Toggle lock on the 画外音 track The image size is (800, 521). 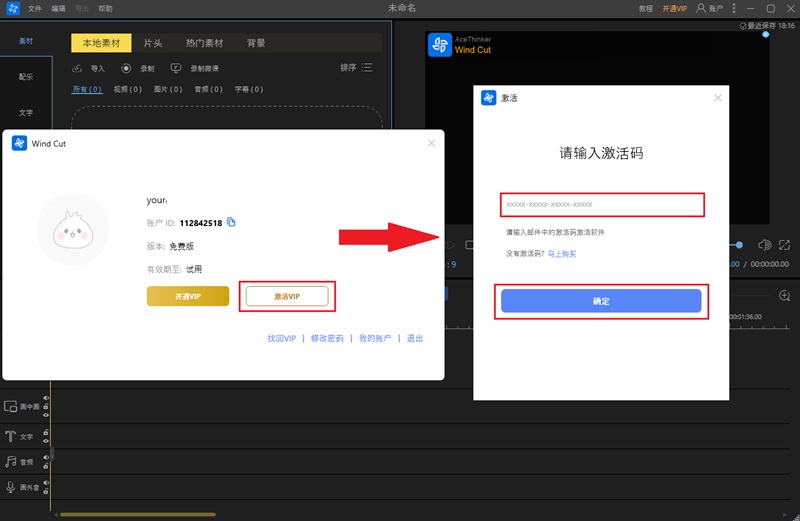tap(46, 491)
